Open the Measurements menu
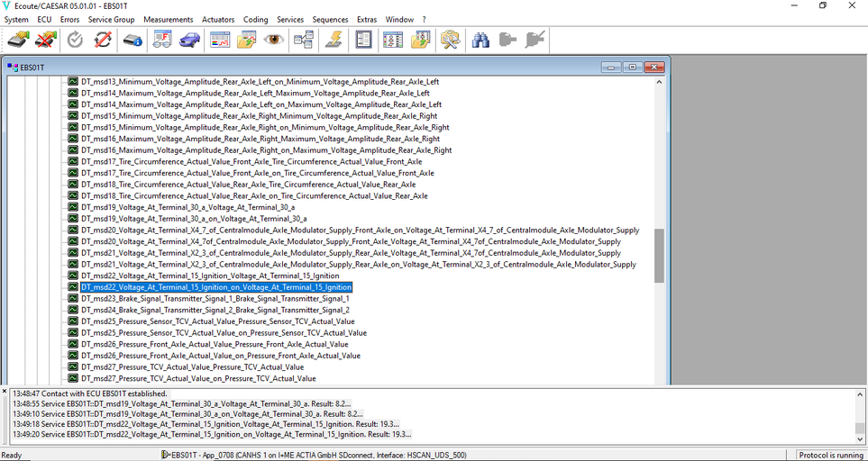Image resolution: width=868 pixels, height=461 pixels. tap(168, 19)
